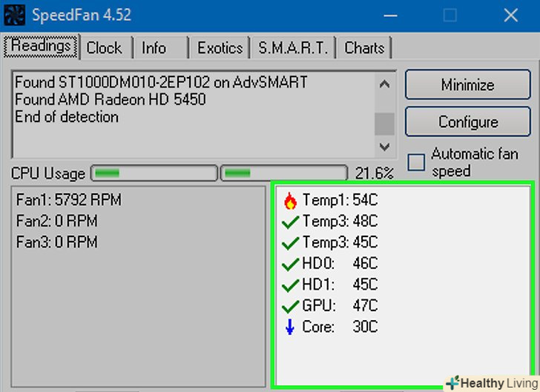The image size is (540, 392).
Task: Switch to the Exotics tab
Action: (220, 48)
